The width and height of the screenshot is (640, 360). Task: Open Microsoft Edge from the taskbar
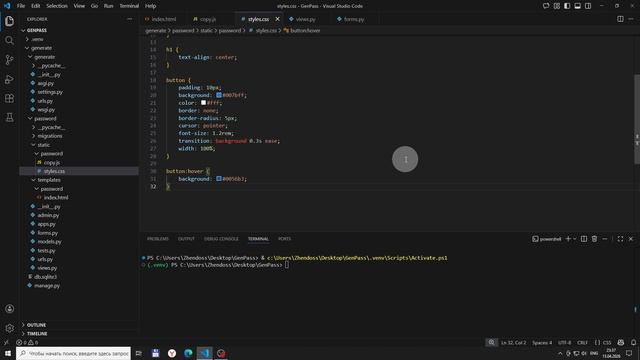point(188,353)
